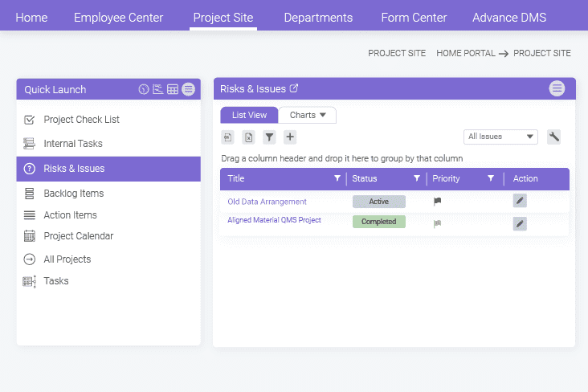Select Risks & Issues in Quick Launch
Viewport: 588px width, 392px height.
point(108,169)
